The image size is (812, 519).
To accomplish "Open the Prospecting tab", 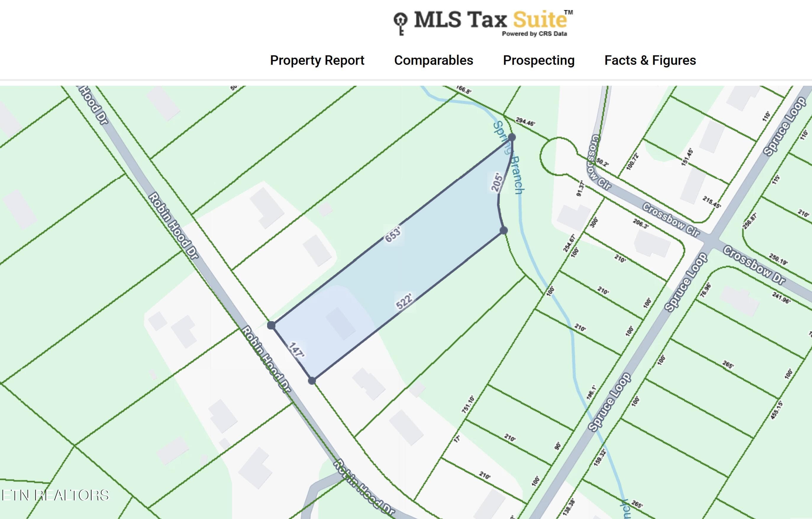I will [x=539, y=60].
